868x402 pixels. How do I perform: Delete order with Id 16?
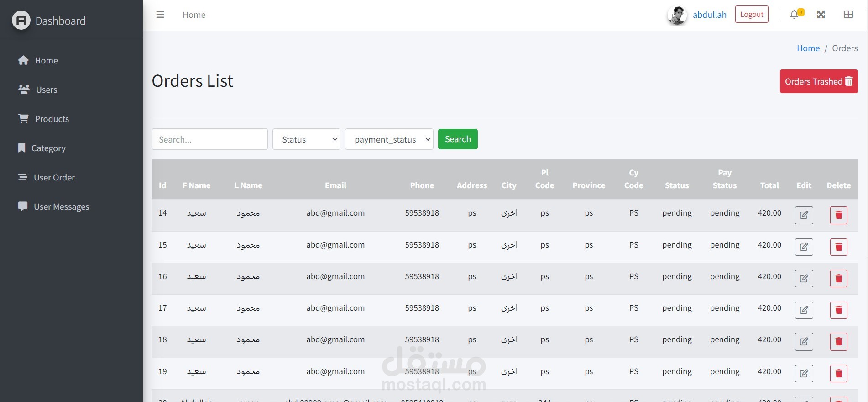pos(839,279)
